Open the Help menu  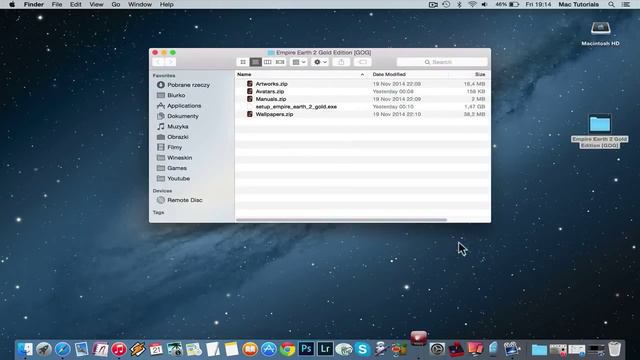point(167,4)
